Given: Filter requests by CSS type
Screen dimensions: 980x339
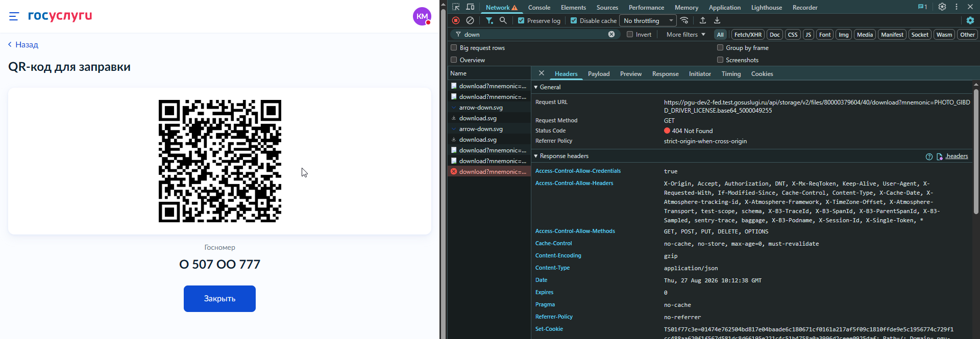Looking at the screenshot, I should 793,34.
